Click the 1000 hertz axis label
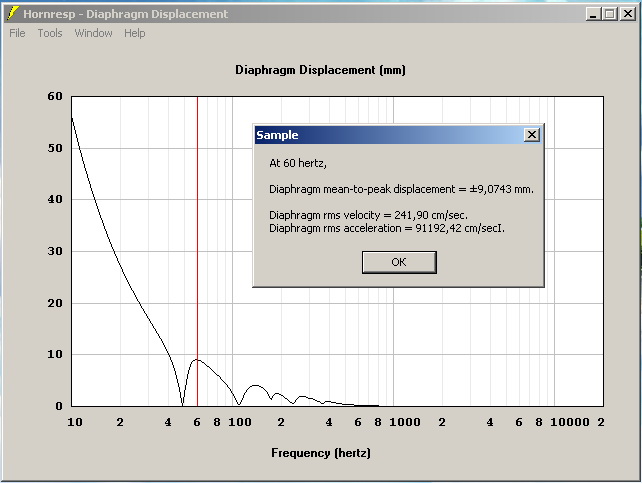The width and height of the screenshot is (642, 483). tap(405, 422)
